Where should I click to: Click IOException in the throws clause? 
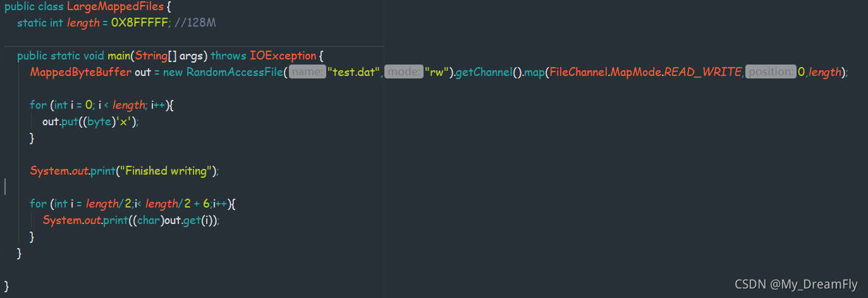(x=283, y=56)
